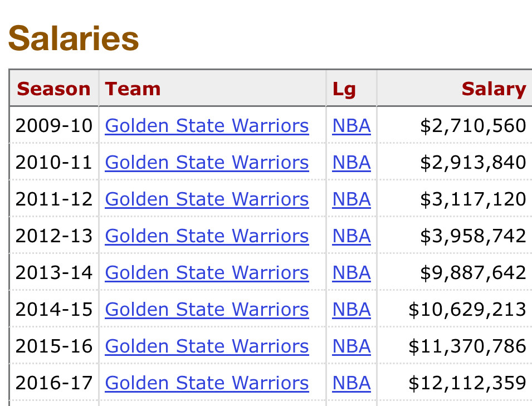This screenshot has height=406, width=532.
Task: Select the 2014-15 season cell
Action: [x=53, y=310]
